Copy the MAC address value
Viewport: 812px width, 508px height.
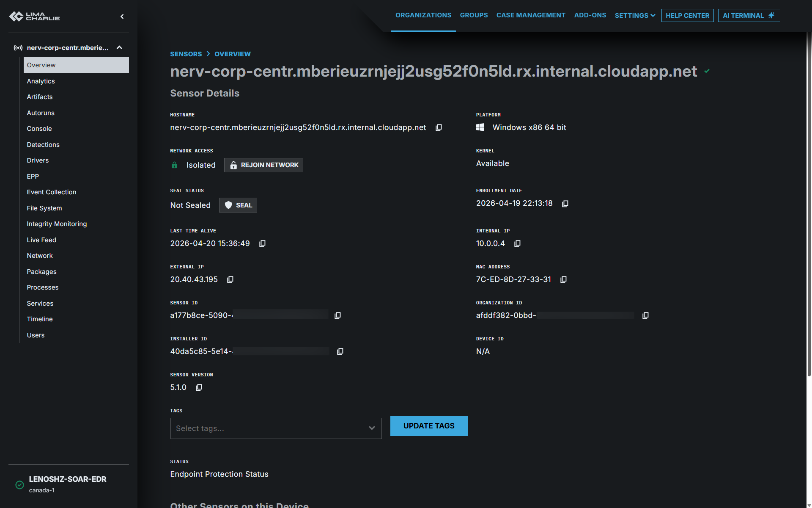[563, 279]
